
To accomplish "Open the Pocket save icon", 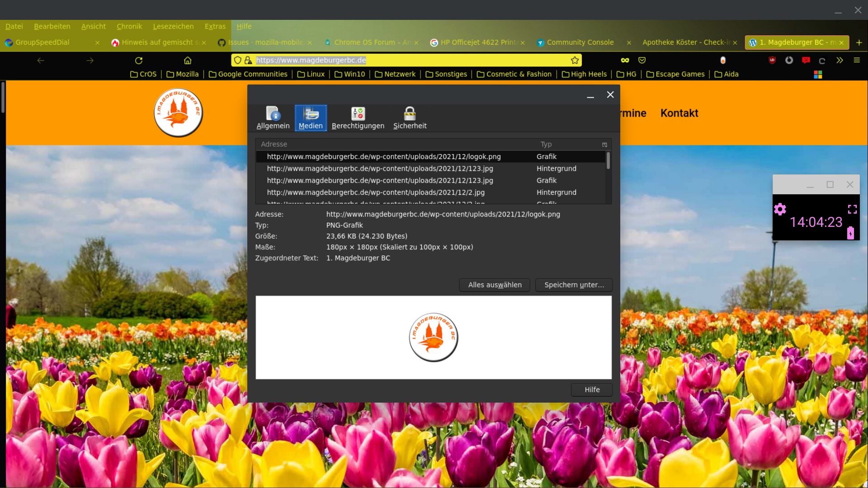I will click(x=642, y=60).
